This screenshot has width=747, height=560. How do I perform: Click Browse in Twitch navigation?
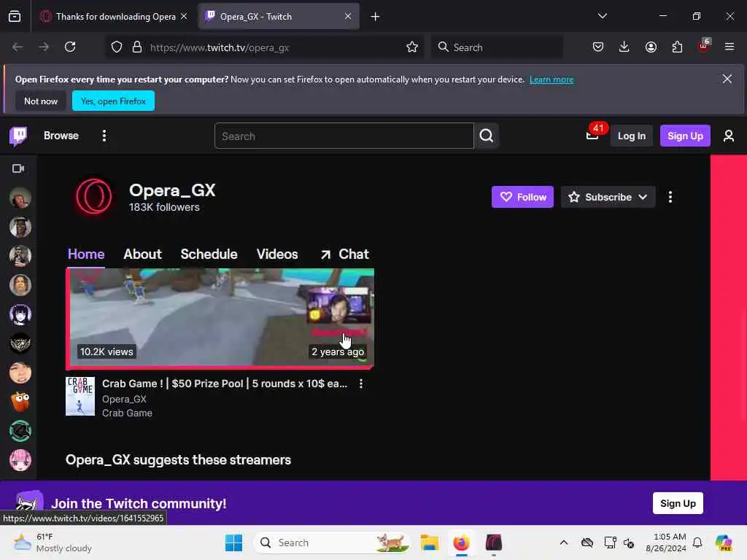pyautogui.click(x=61, y=136)
